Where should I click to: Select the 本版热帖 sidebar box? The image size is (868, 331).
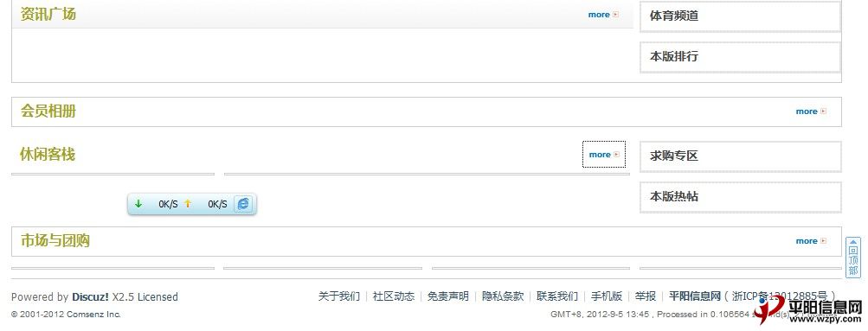tap(741, 197)
